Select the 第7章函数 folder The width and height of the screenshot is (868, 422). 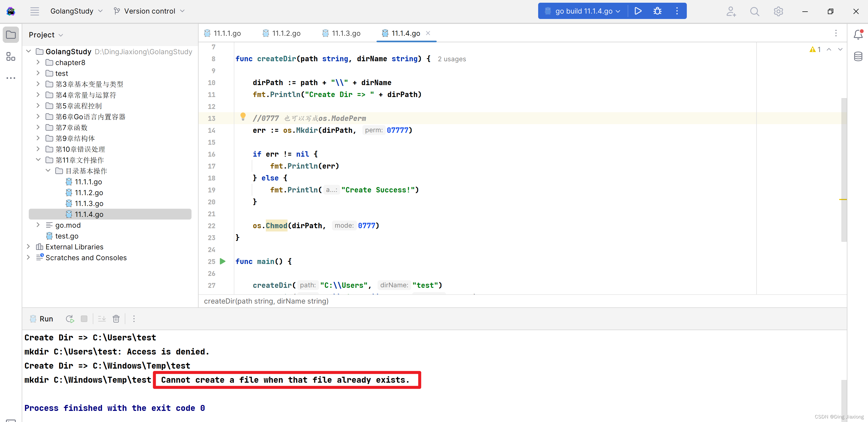point(71,127)
